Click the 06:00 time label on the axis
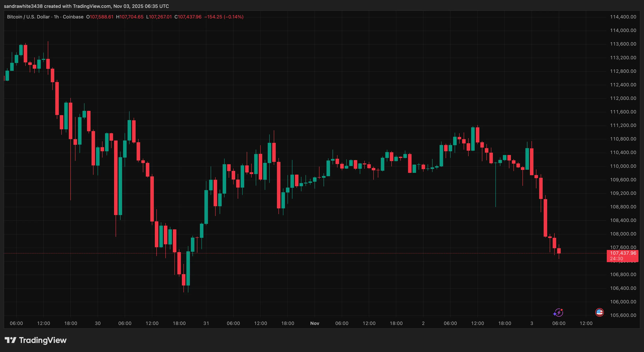The width and height of the screenshot is (644, 352). click(16, 323)
